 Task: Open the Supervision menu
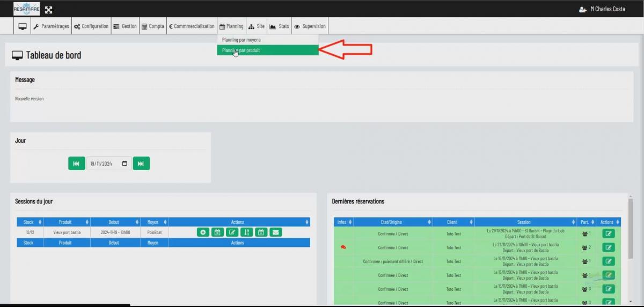(x=310, y=26)
